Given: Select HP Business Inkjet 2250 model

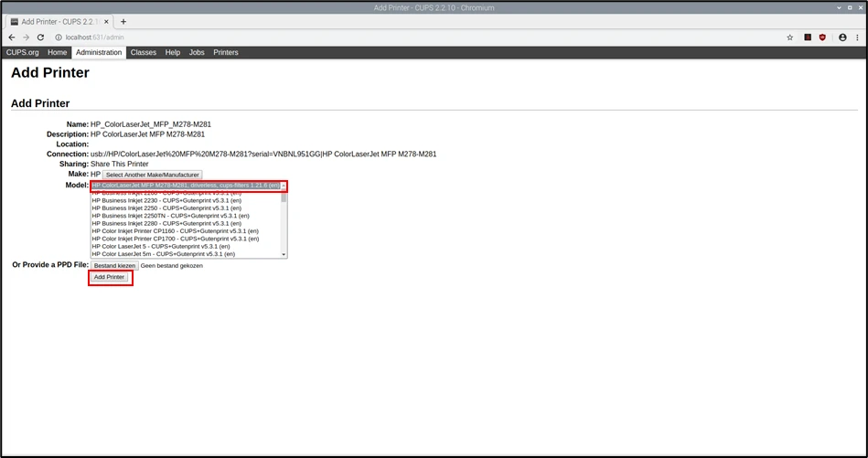Looking at the screenshot, I should pos(186,208).
